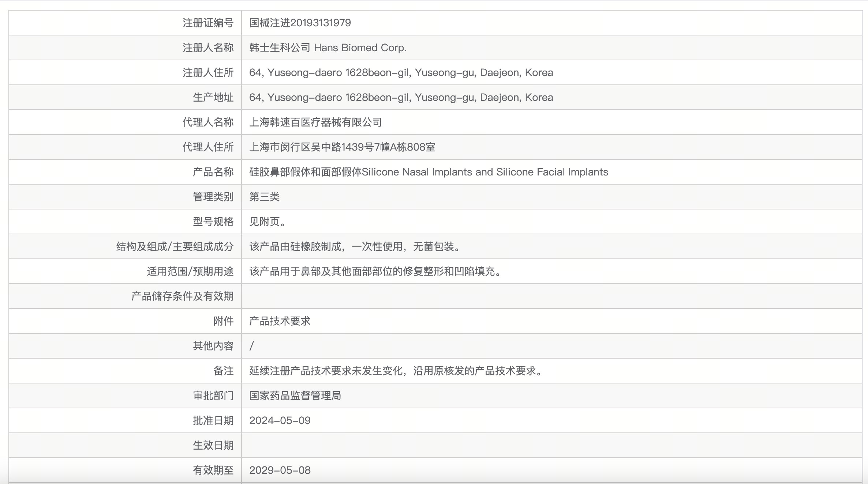Click the 代理人住所 label
This screenshot has height=484, width=868.
(208, 147)
